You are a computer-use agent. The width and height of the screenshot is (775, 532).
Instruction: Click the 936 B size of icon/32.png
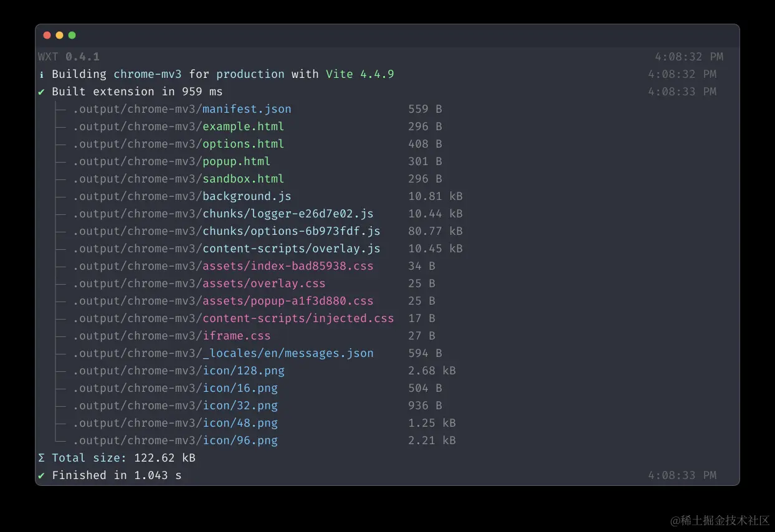coord(425,406)
